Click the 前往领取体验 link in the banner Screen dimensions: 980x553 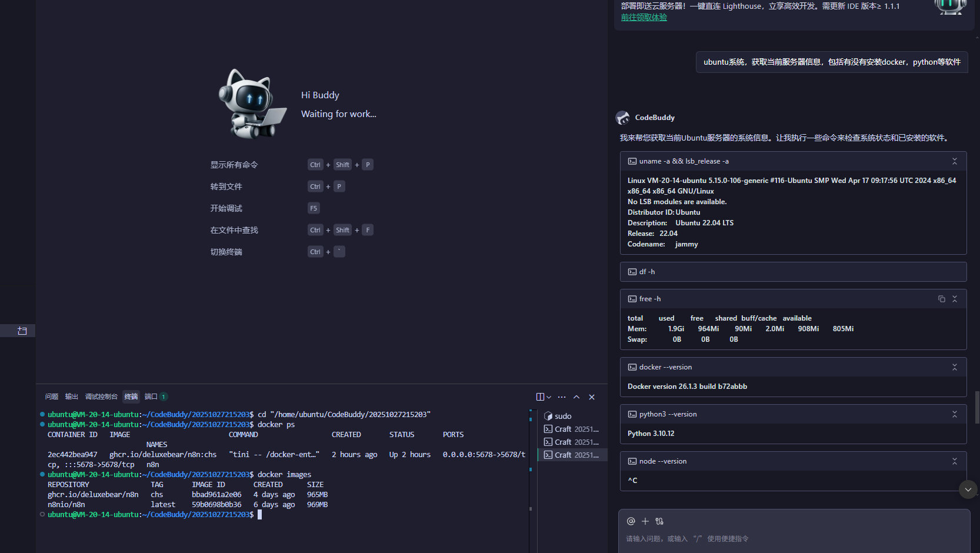(644, 17)
